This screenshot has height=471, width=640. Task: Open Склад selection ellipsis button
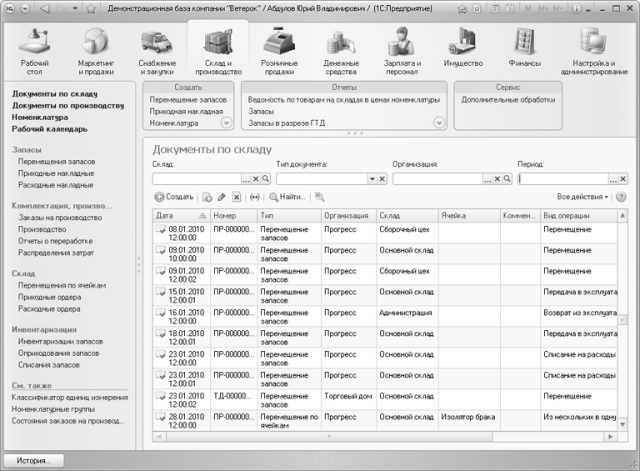coord(246,179)
